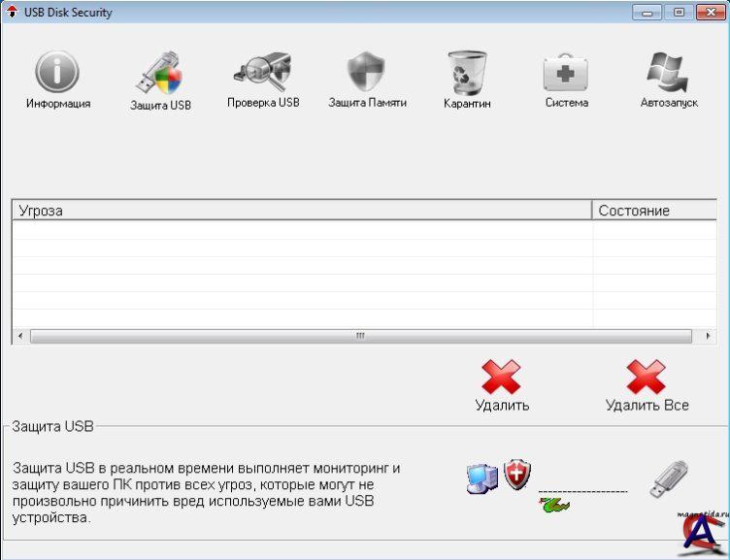Open the Информация section icon
This screenshot has height=560, width=730.
(x=57, y=73)
